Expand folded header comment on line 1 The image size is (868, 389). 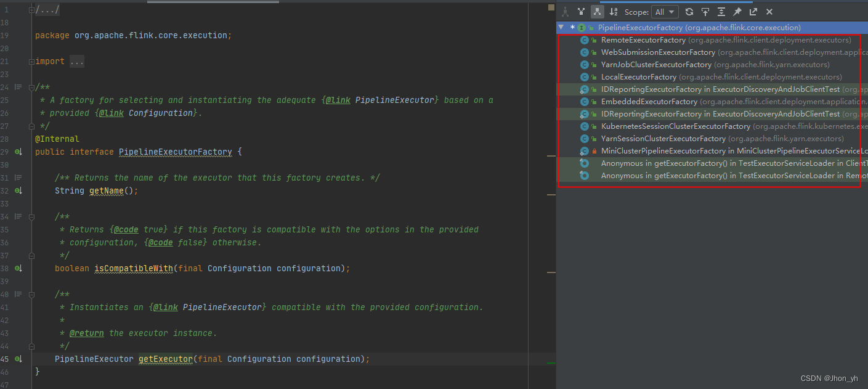pos(31,9)
